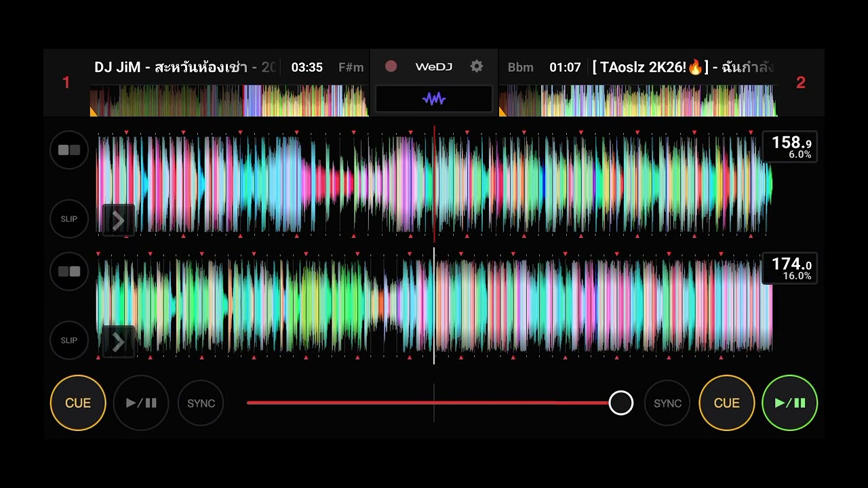This screenshot has width=868, height=488.
Task: Tap the F#m key label
Action: tap(351, 67)
